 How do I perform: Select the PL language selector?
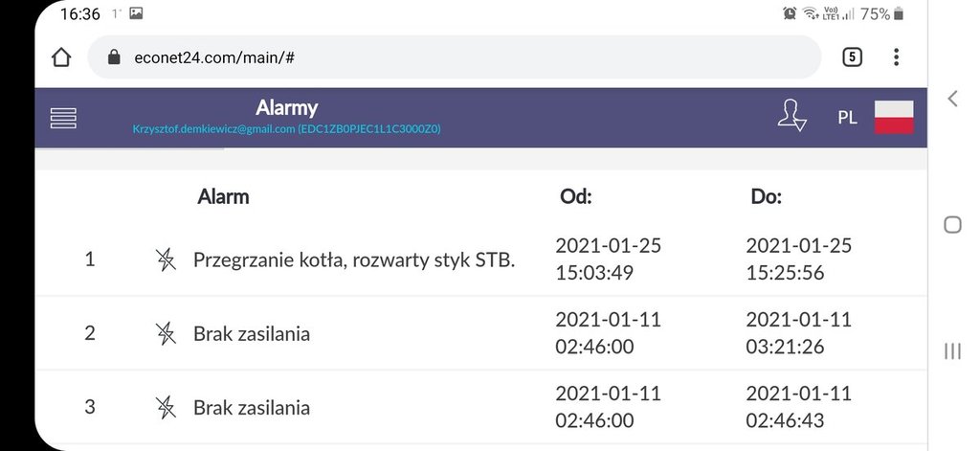click(x=847, y=118)
